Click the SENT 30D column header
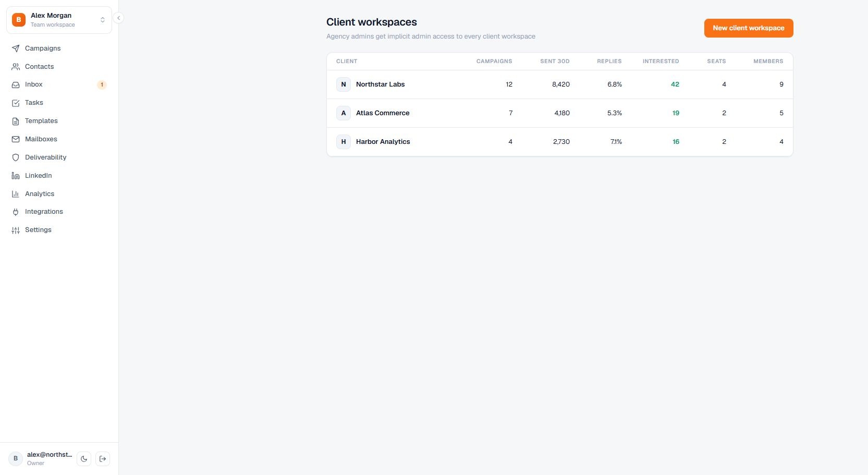Viewport: 868px width, 475px height. point(555,62)
